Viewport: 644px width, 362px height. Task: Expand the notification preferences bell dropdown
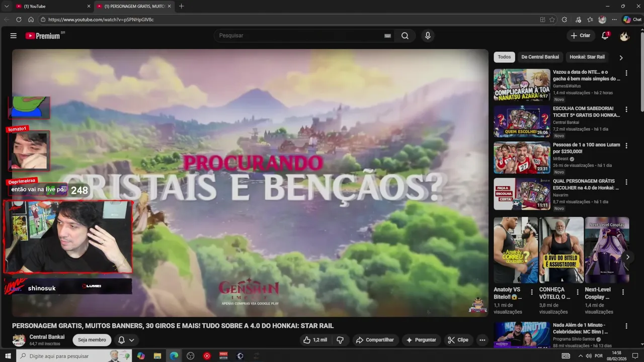126,340
